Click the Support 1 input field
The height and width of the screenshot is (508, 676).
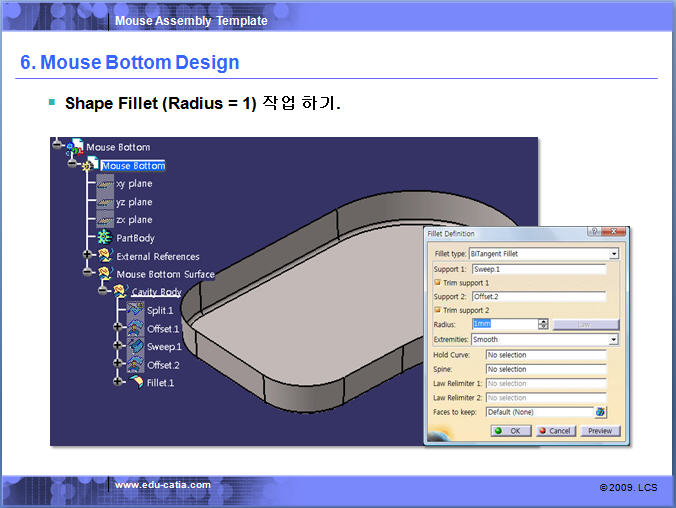538,269
